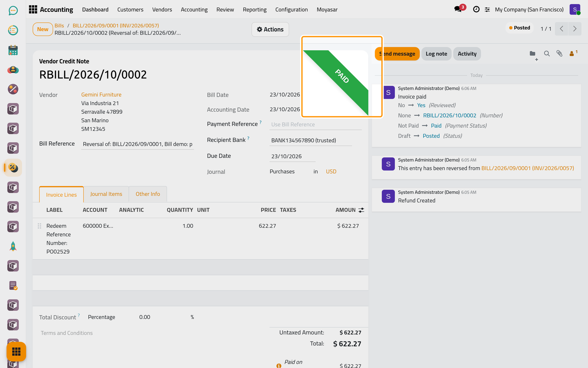Screen dimensions: 588x368
Task: Open the Vendors menu
Action: [x=162, y=10]
